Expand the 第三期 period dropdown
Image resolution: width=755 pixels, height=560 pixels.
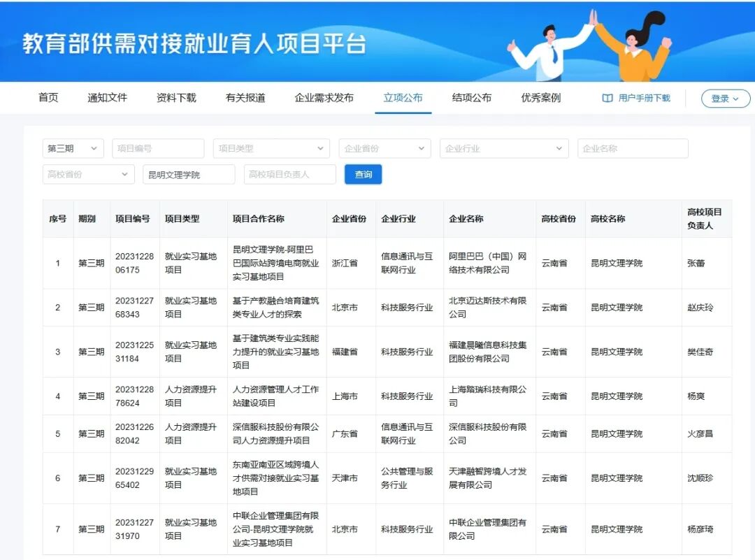pyautogui.click(x=73, y=148)
